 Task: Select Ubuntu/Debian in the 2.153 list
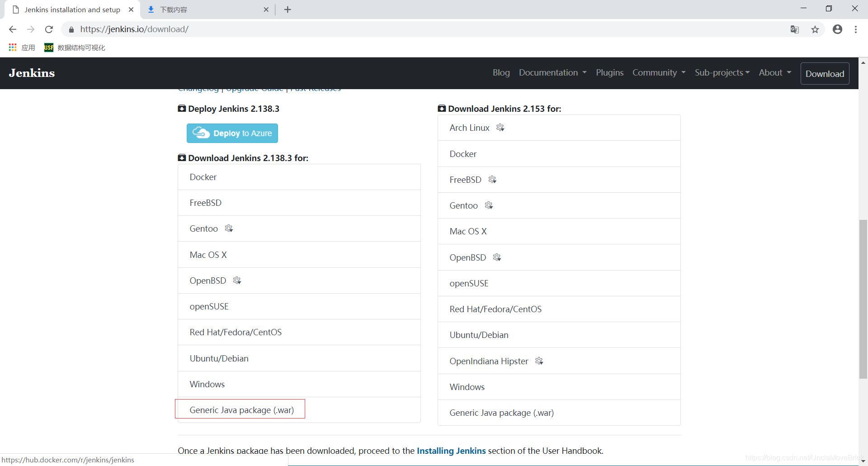(x=559, y=335)
